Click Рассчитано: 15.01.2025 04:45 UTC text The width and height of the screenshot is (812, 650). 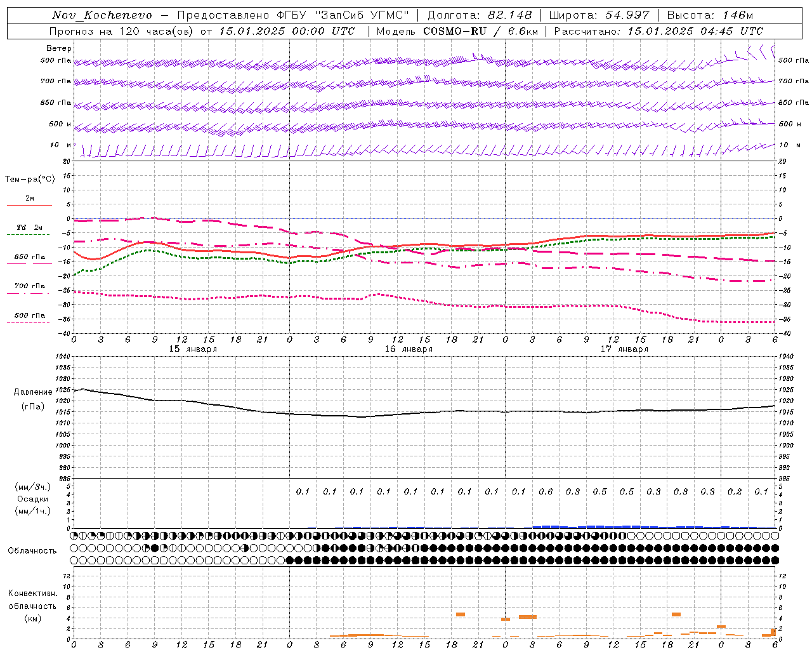(658, 31)
